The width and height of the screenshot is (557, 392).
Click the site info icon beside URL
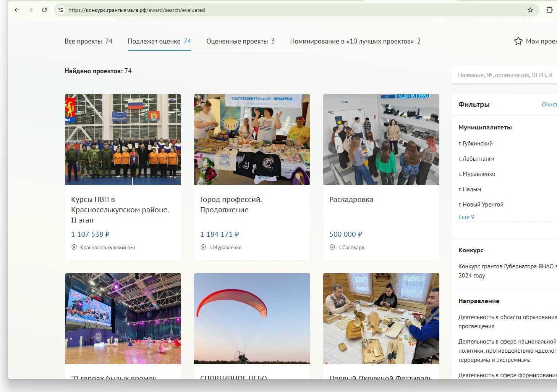[x=61, y=10]
